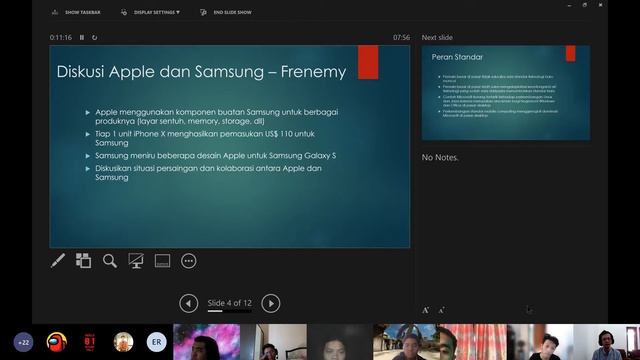Click bullet about iPhone X US$ 110
Viewport: 640px width, 360px height.
tap(204, 138)
